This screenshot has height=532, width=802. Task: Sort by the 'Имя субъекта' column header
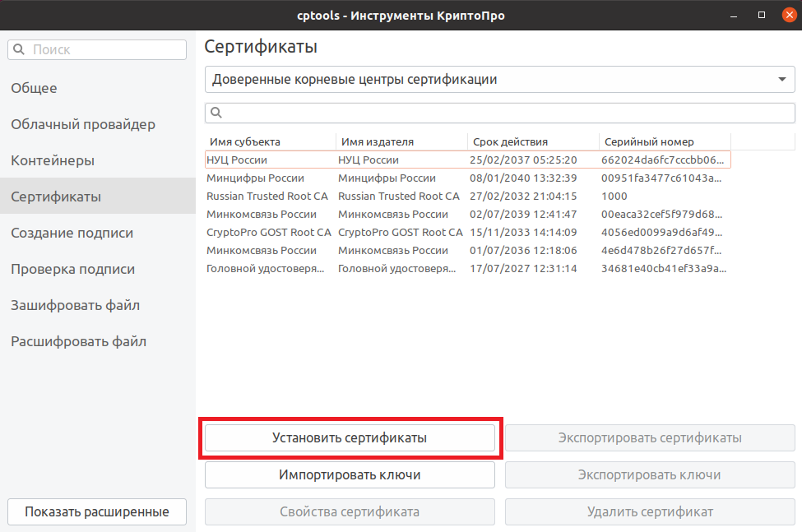[x=271, y=141]
